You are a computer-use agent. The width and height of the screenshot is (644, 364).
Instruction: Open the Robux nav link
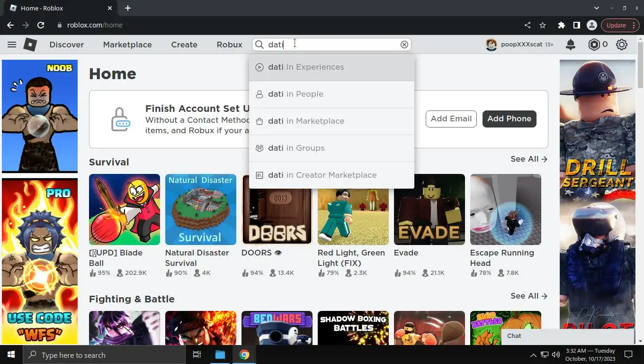point(230,45)
